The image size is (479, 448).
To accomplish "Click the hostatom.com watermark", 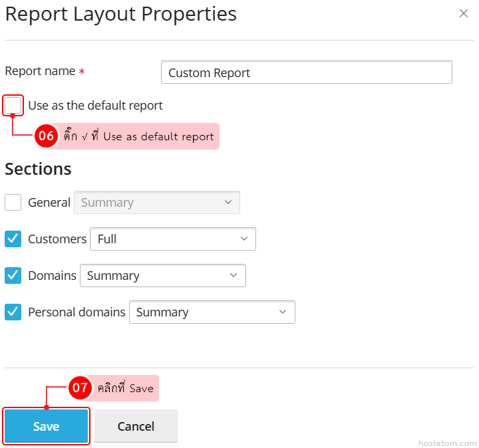I will [447, 443].
